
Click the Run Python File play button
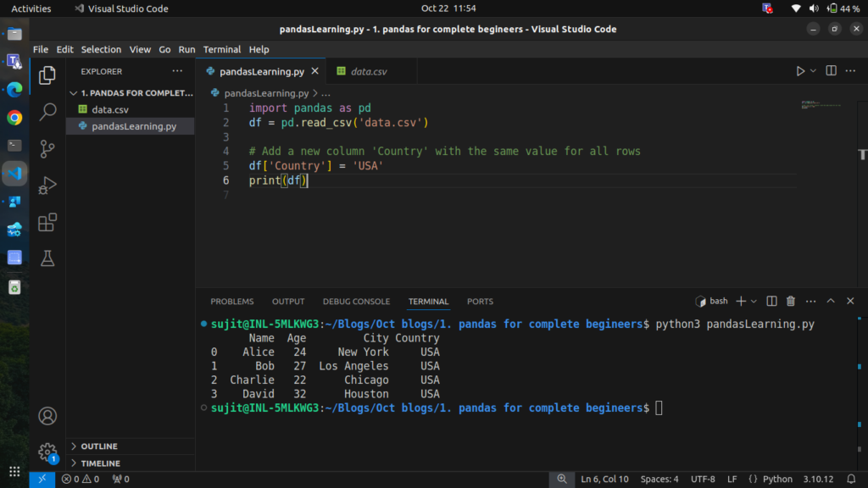[799, 71]
